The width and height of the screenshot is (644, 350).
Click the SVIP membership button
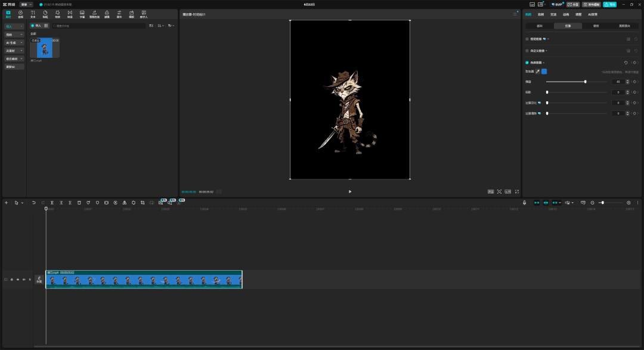557,5
